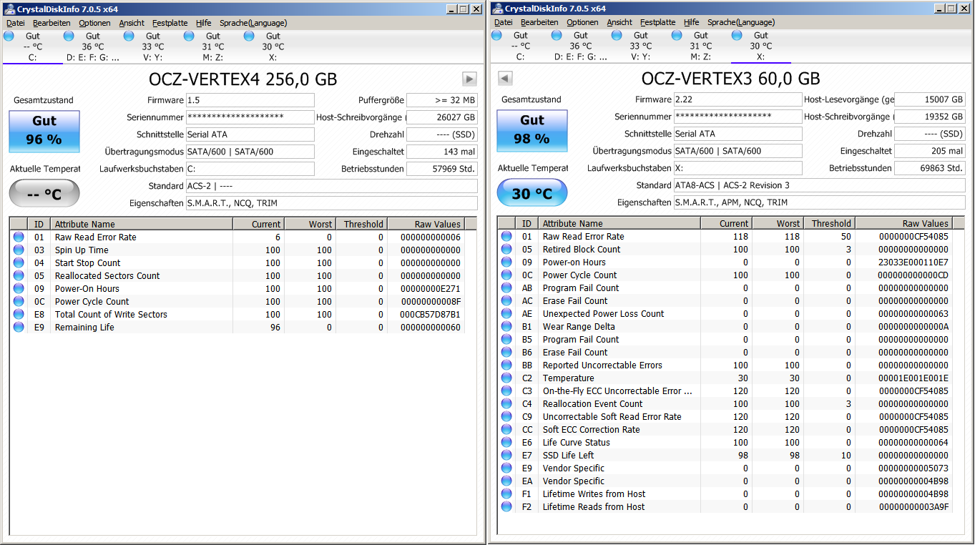
Task: Select drive X: in left window
Action: click(x=273, y=46)
